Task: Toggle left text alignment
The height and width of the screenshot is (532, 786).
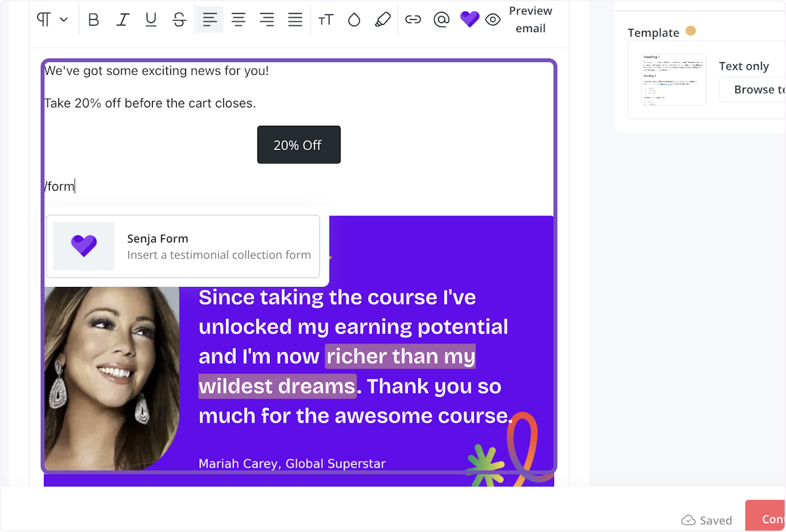Action: (x=210, y=20)
